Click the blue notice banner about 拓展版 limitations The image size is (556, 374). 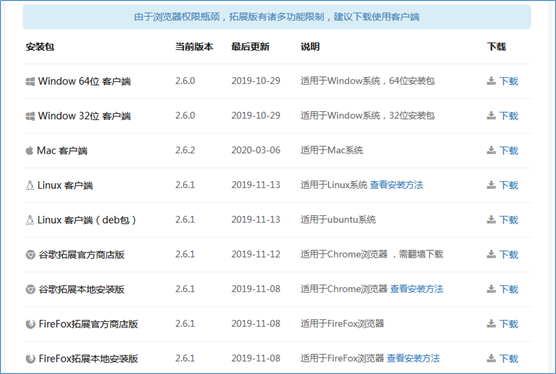pyautogui.click(x=277, y=17)
